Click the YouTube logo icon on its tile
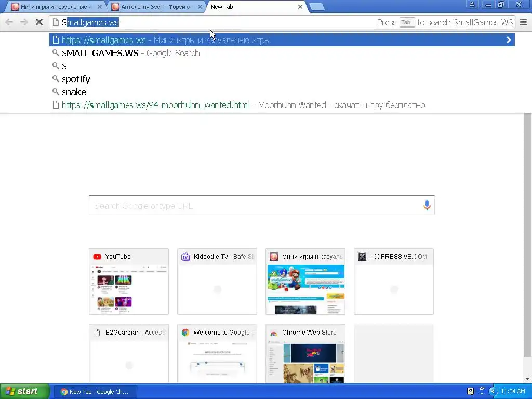Screen dimensions: 532x399 coord(97,257)
